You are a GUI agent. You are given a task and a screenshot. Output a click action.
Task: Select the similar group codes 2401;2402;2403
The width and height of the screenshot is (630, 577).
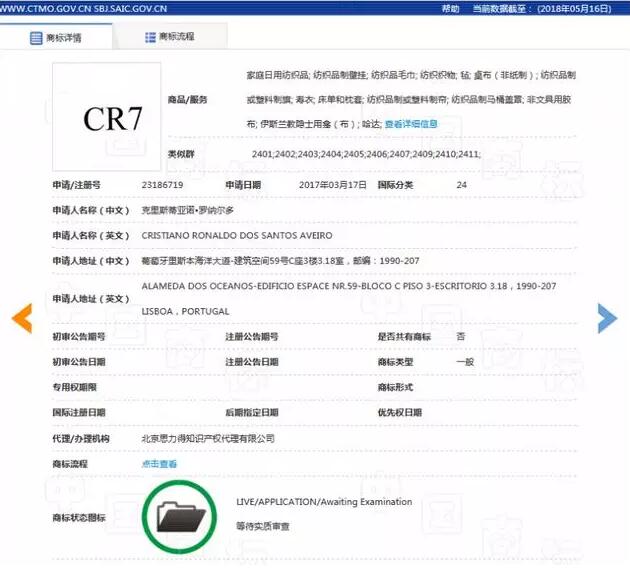(x=366, y=154)
